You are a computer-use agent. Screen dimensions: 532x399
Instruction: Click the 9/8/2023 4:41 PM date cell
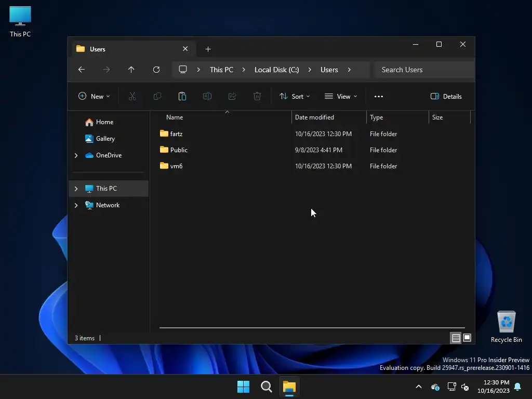point(318,150)
